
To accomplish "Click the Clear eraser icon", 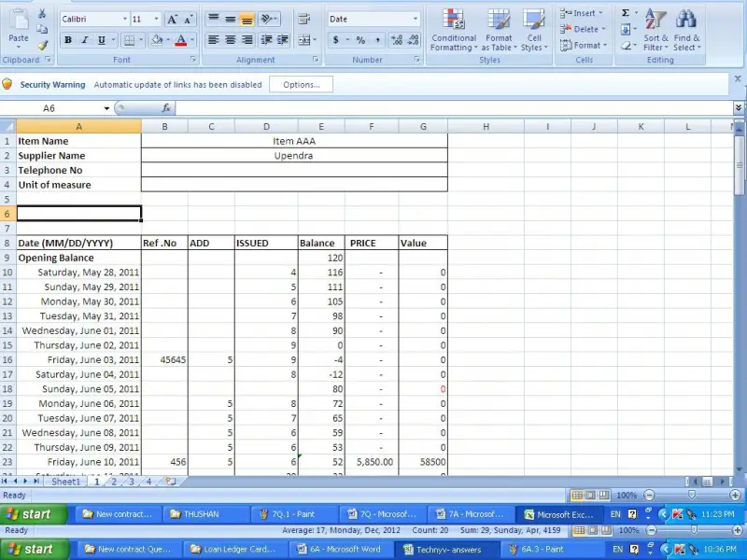I will [x=626, y=46].
